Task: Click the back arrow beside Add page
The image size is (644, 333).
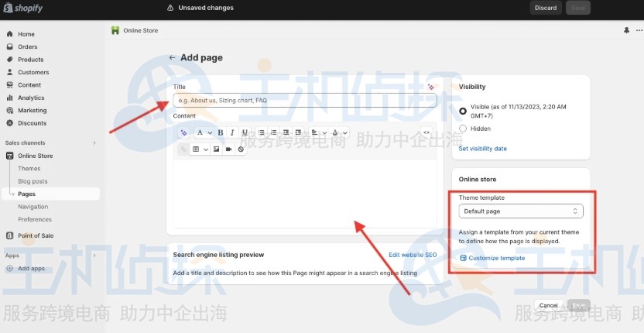Action: click(x=172, y=57)
